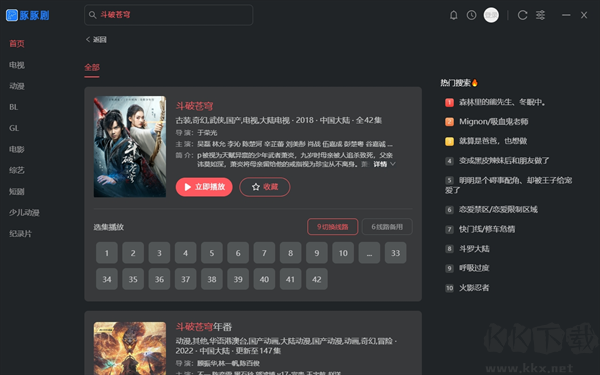This screenshot has height=375, width=600.
Task: Play episode 36
Action: [x=159, y=279]
